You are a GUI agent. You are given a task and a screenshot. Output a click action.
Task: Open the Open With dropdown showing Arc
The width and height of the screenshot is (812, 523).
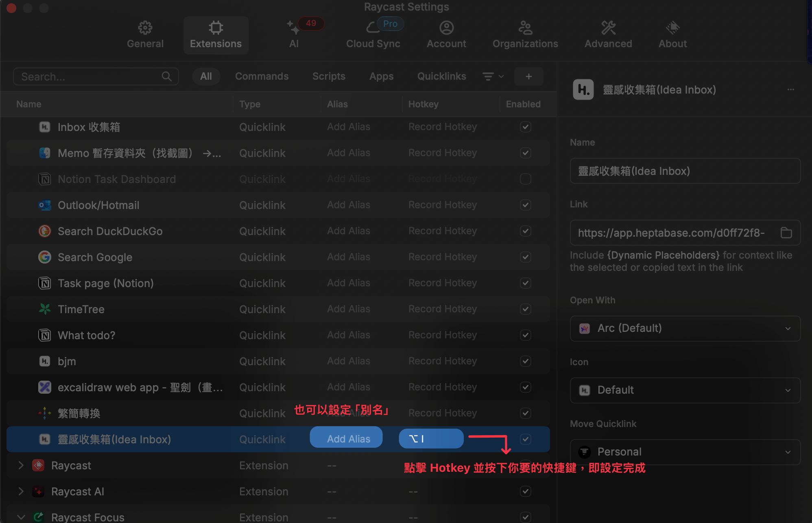(685, 328)
